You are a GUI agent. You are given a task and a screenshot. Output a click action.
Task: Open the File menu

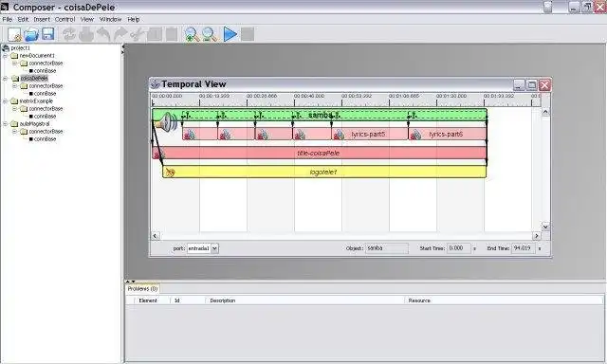point(7,19)
